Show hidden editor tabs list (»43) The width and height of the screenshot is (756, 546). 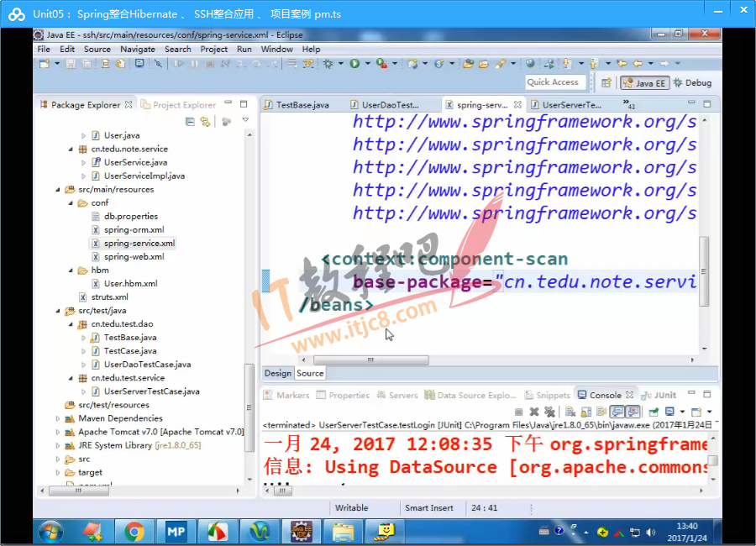point(628,104)
